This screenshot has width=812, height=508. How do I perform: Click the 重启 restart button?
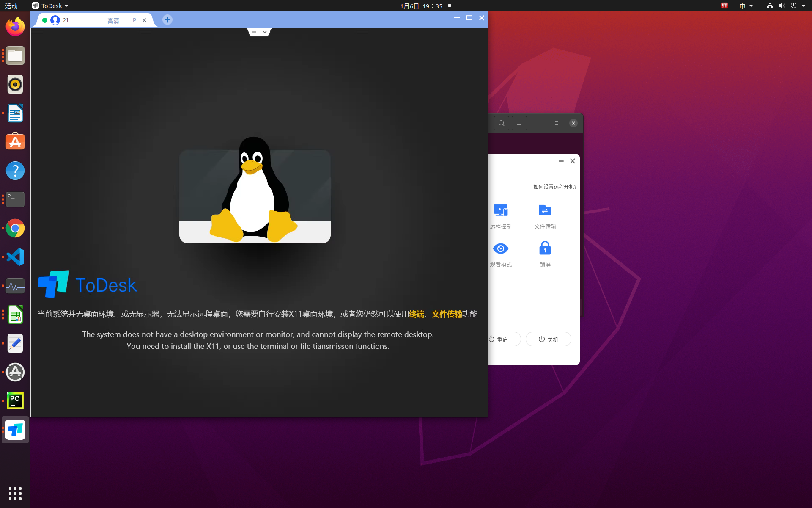pos(502,340)
